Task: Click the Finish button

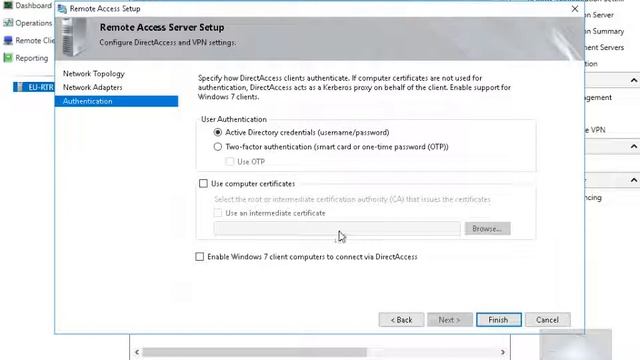Action: (498, 320)
